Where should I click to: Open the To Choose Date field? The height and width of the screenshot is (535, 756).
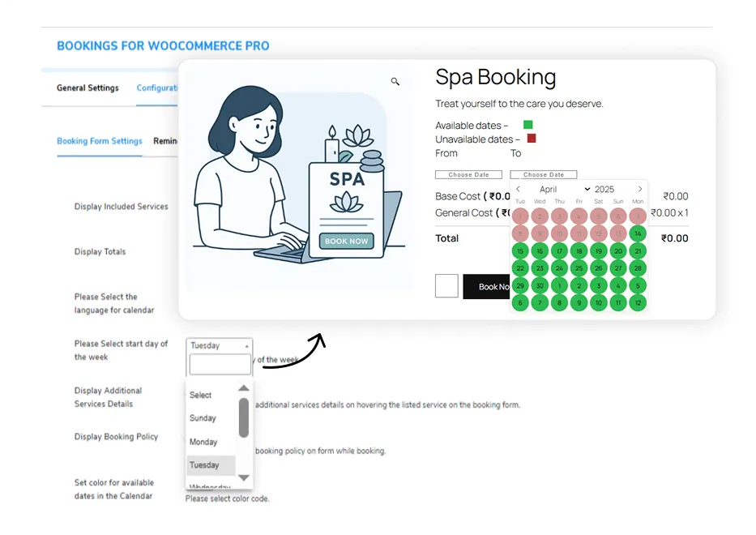[x=544, y=174]
